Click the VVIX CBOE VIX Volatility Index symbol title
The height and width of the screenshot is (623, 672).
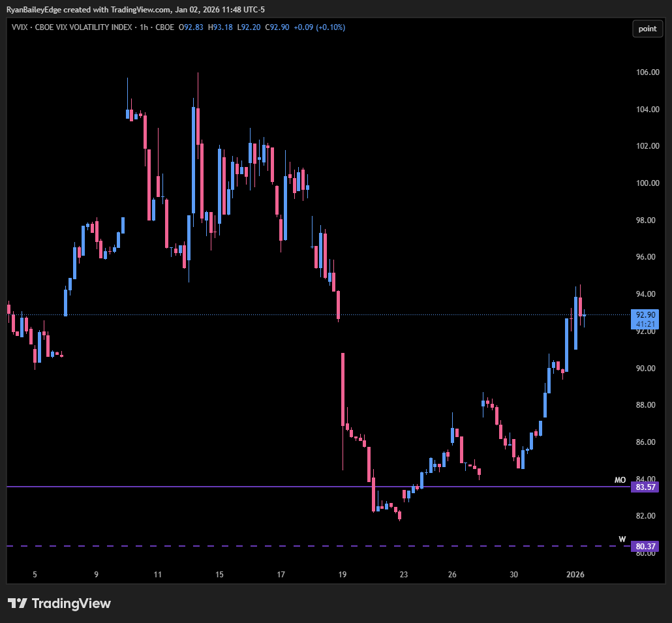point(72,27)
